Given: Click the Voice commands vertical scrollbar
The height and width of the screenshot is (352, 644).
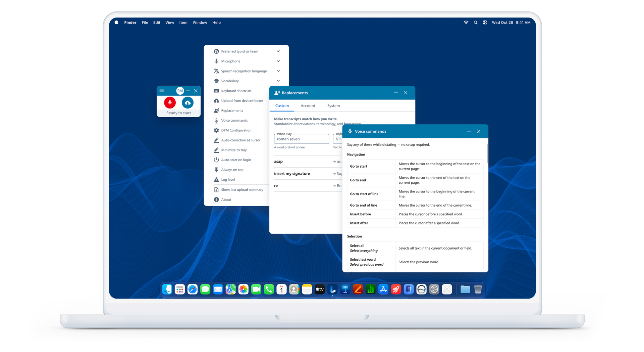Looking at the screenshot, I should [x=487, y=153].
